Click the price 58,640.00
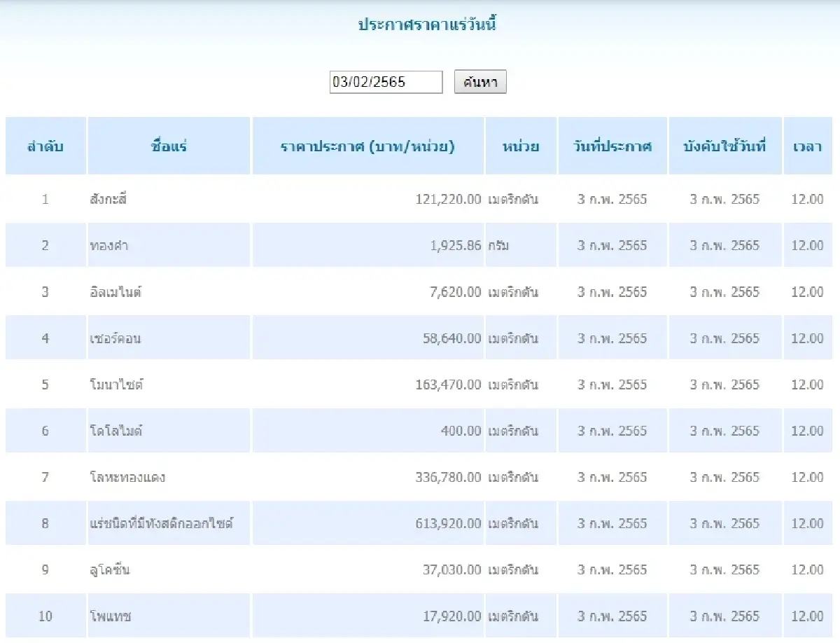This screenshot has height=643, width=840. point(452,338)
